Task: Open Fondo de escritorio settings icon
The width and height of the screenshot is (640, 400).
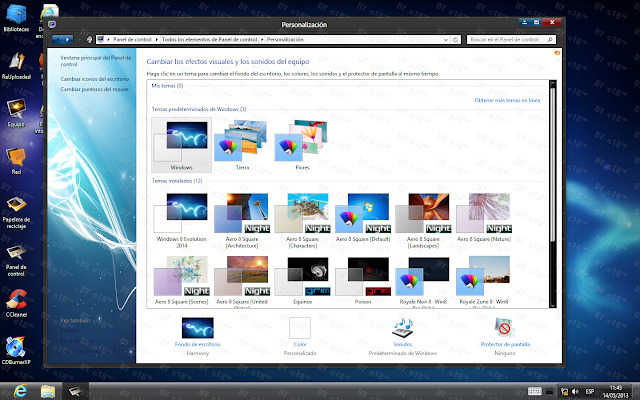Action: (x=198, y=328)
